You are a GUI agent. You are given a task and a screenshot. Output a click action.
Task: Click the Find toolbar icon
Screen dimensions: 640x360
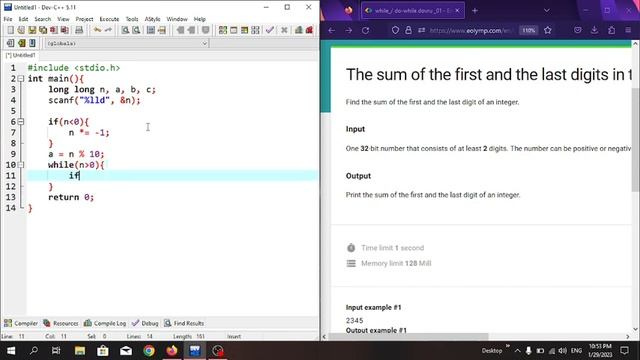click(x=125, y=30)
